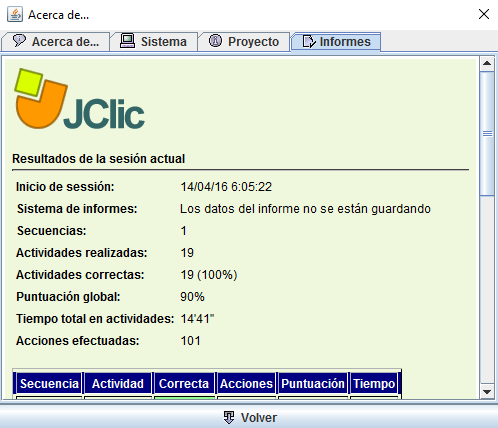Click the scrollbar up arrow

click(x=487, y=63)
